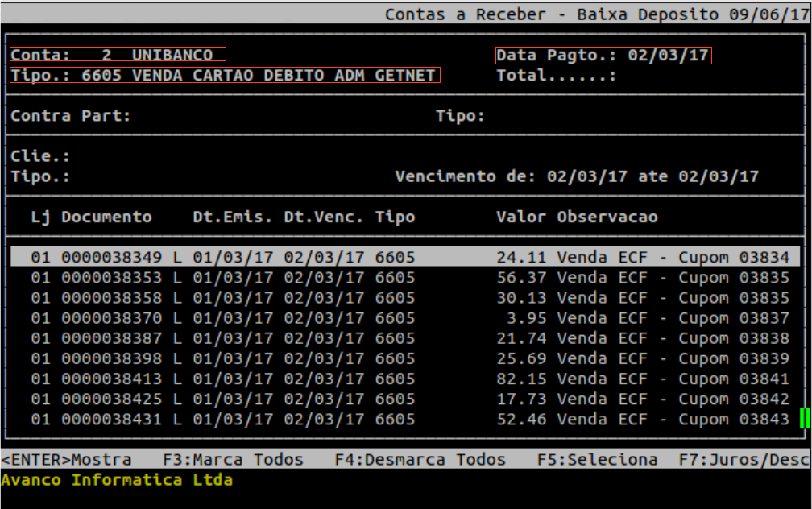Click the Data Pagto. date field
This screenshot has width=812, height=509.
click(x=603, y=55)
